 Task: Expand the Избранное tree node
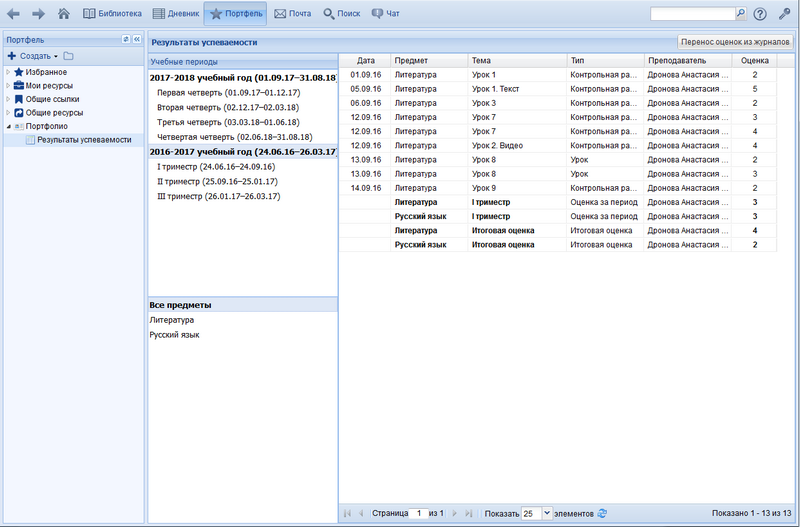point(8,72)
